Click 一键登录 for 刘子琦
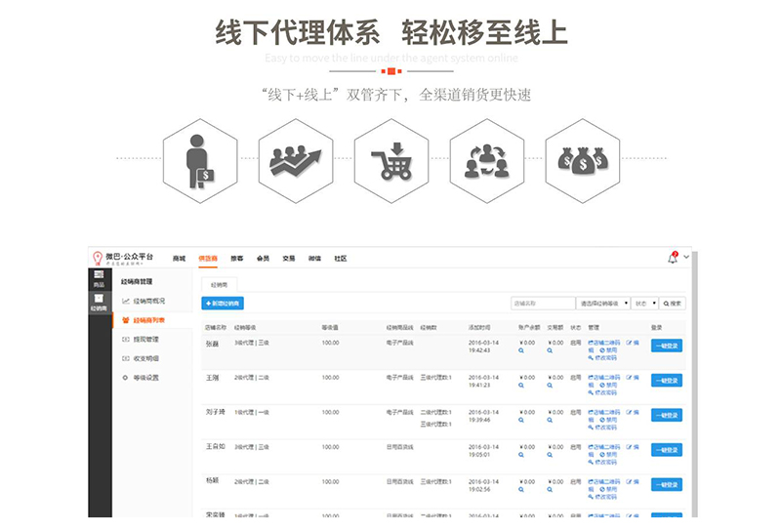Screen dimensions: 781x532 [x=667, y=416]
